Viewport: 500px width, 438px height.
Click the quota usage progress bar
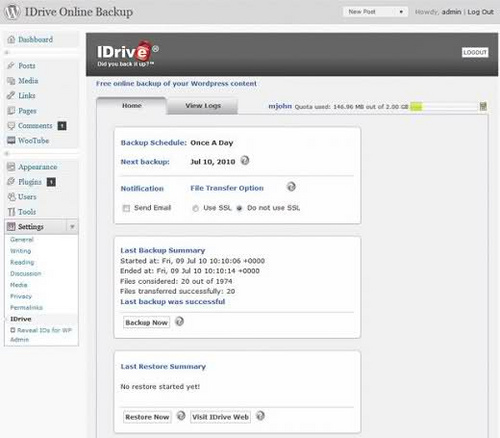[444, 107]
